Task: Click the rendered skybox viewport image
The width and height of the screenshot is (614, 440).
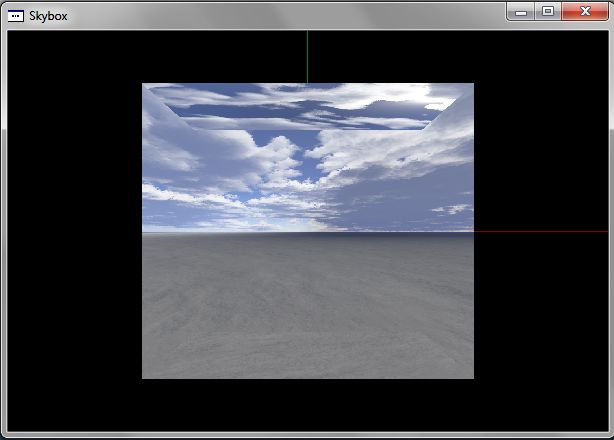Action: [308, 231]
